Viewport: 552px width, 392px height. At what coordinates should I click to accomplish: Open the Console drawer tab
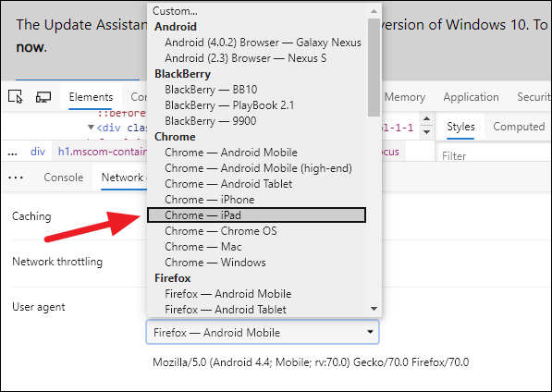point(64,178)
